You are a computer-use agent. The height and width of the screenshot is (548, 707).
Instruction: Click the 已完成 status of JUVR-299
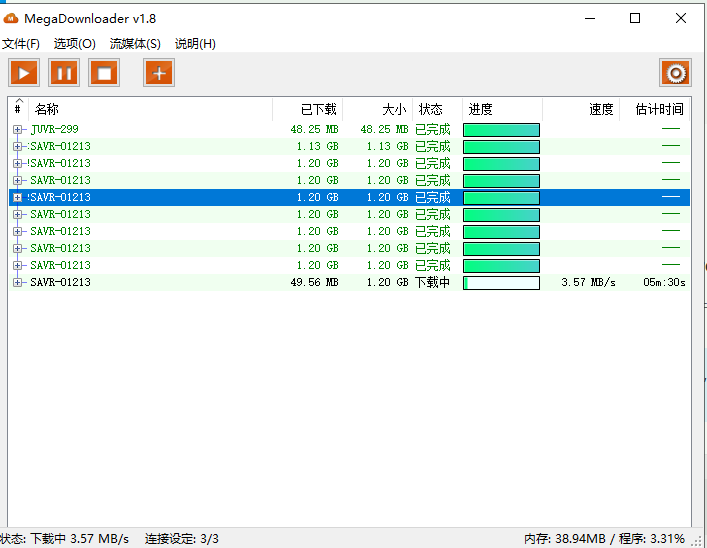[432, 129]
